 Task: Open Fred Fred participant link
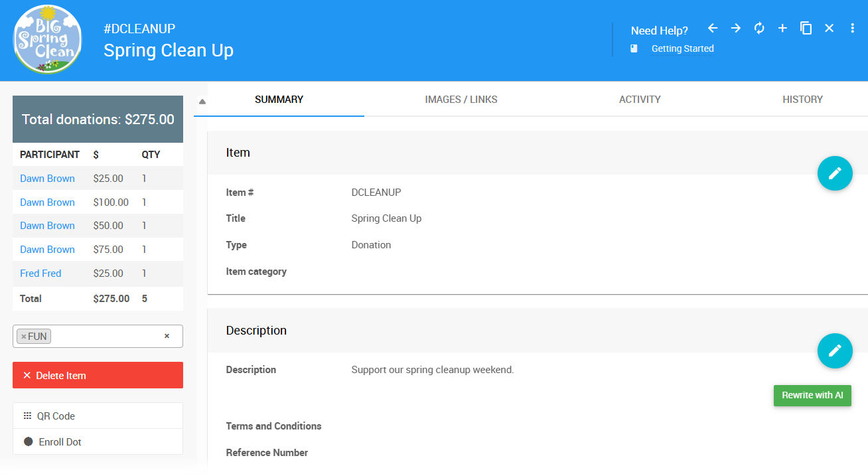coord(40,274)
